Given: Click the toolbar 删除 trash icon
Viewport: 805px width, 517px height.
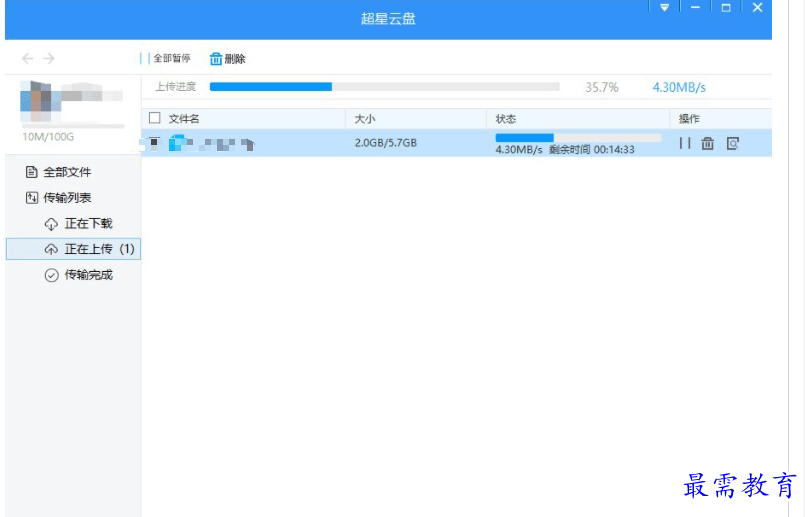Looking at the screenshot, I should click(x=216, y=59).
